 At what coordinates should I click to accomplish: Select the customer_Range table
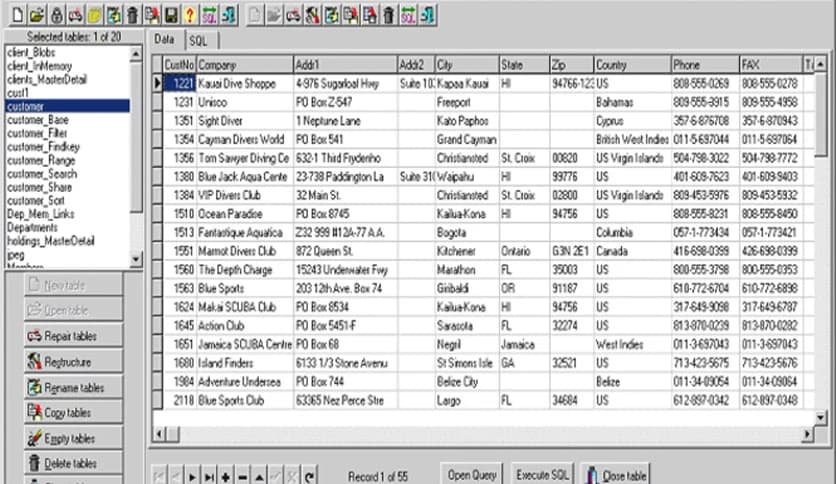68,160
